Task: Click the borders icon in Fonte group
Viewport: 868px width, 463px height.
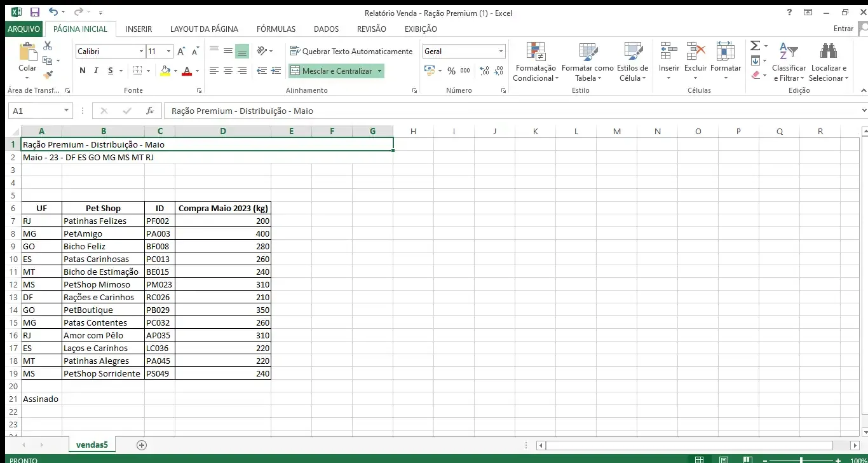Action: click(137, 71)
